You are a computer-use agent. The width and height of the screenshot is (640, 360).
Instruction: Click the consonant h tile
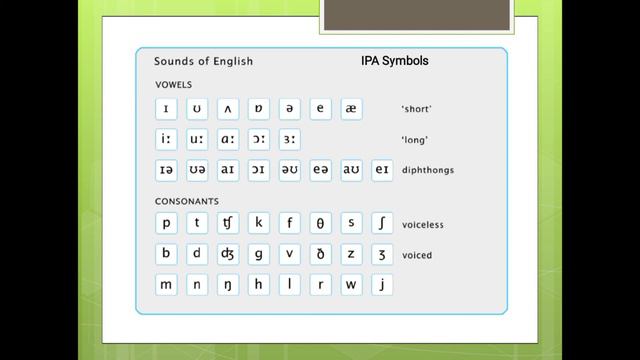[259, 284]
